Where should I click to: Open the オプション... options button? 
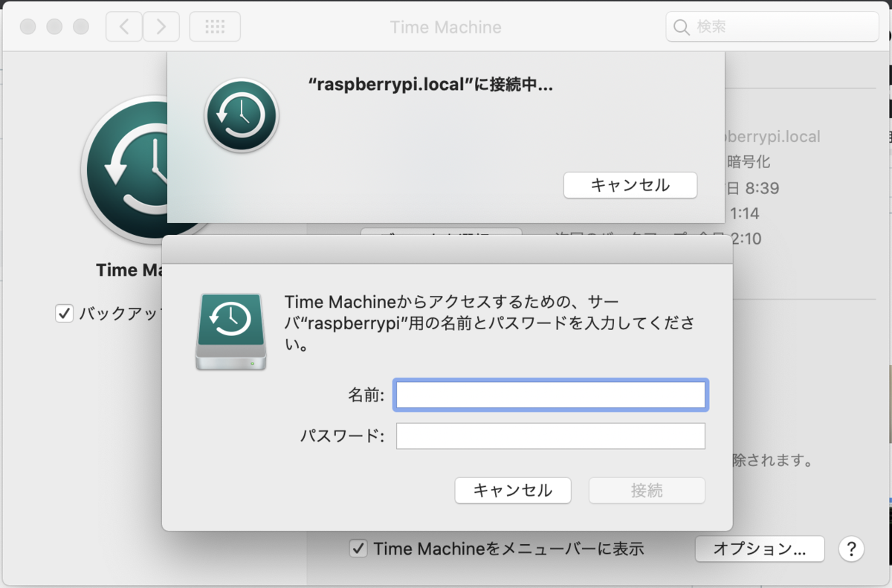[x=760, y=549]
